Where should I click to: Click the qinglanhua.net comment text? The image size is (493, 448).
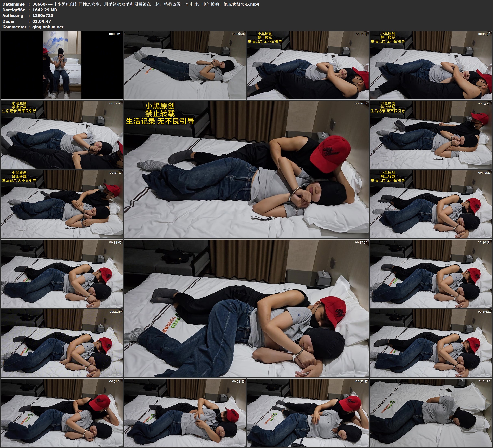(48, 27)
